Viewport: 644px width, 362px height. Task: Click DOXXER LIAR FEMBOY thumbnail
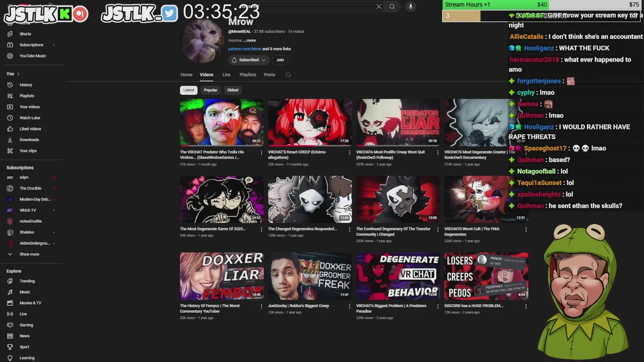pyautogui.click(x=222, y=276)
